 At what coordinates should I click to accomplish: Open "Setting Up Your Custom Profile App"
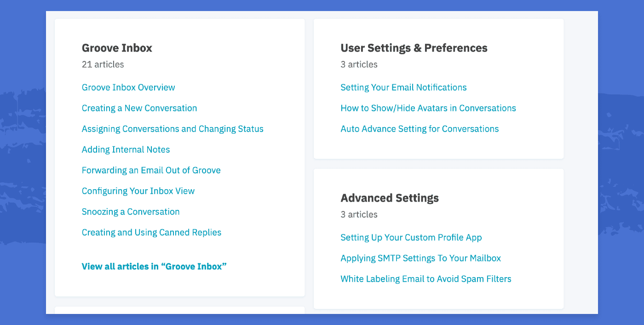(x=411, y=237)
